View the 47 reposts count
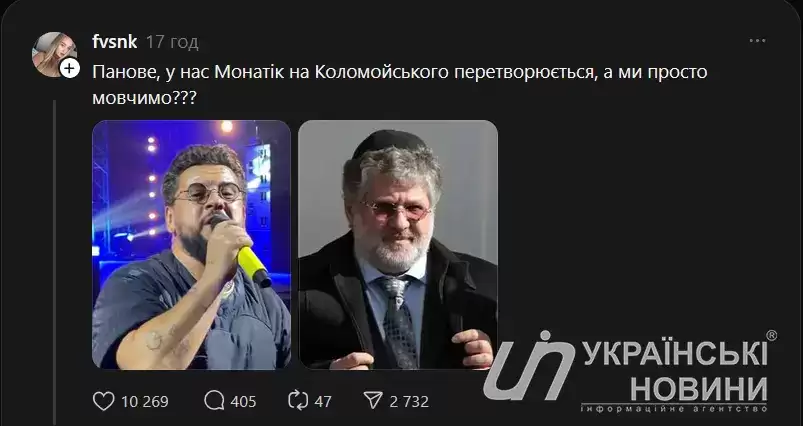 point(323,402)
